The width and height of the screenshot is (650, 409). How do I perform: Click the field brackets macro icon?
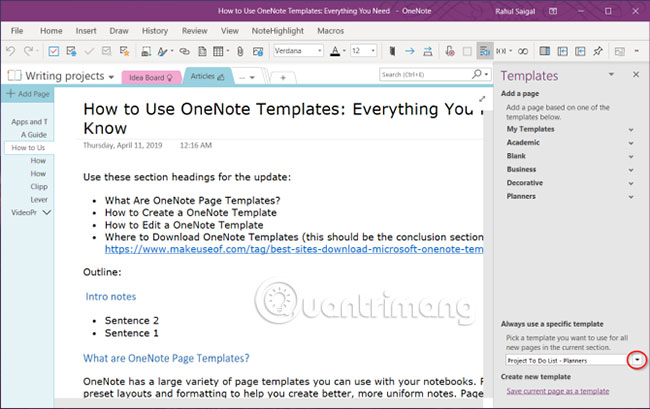point(501,51)
